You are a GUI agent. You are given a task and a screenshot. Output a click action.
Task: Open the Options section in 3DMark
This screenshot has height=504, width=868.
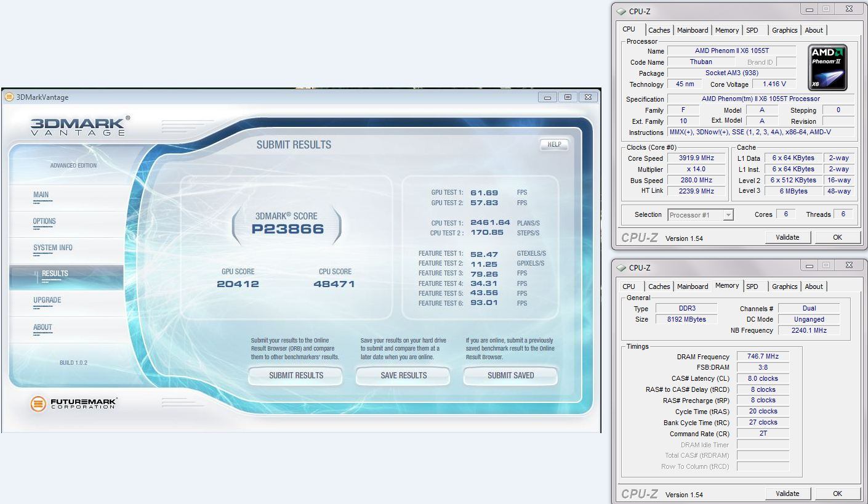44,221
